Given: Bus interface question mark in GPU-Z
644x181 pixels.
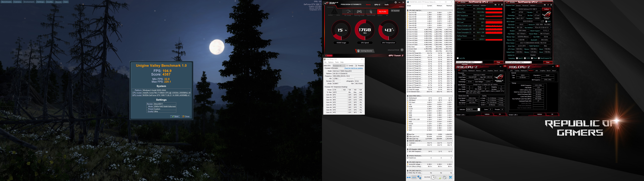Looking at the screenshot, I should (551, 28).
